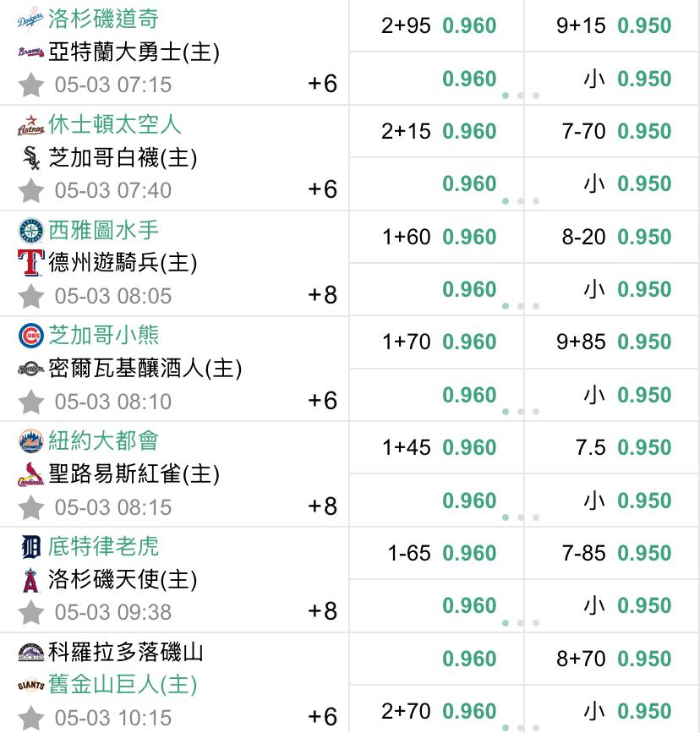Expand +8 markets for Tigers vs Angels
This screenshot has width=700, height=733.
point(322,611)
